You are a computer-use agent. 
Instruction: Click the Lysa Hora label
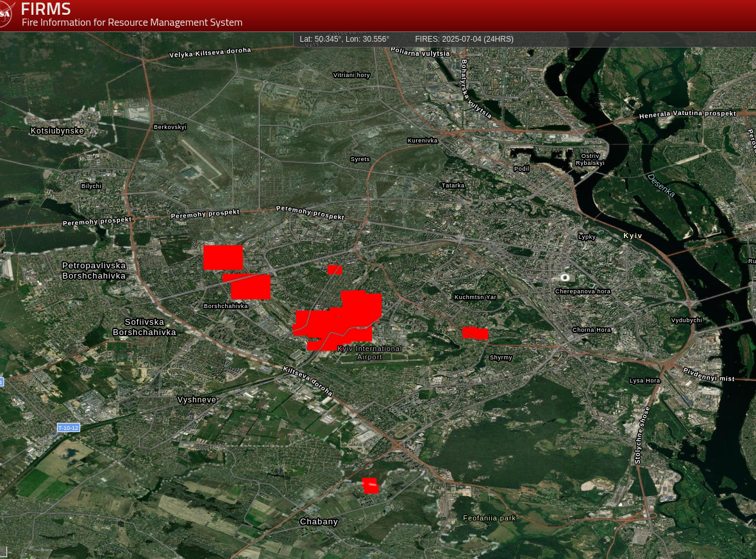coord(644,381)
